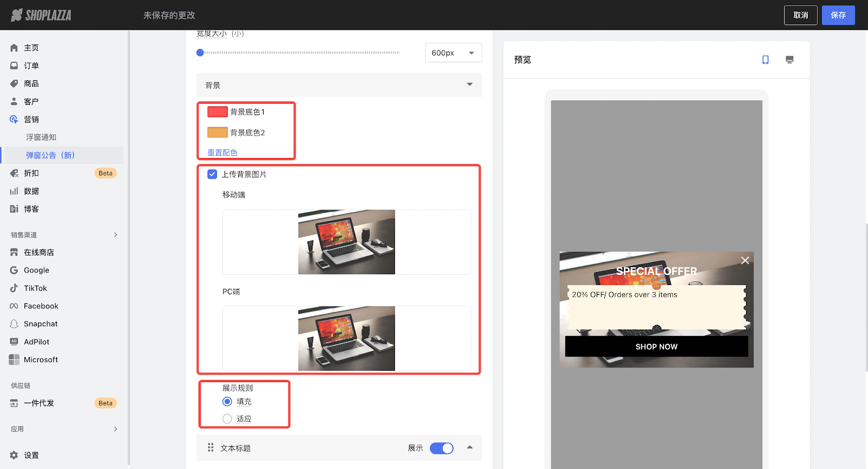
Task: Click the Facebook channel icon
Action: point(14,306)
